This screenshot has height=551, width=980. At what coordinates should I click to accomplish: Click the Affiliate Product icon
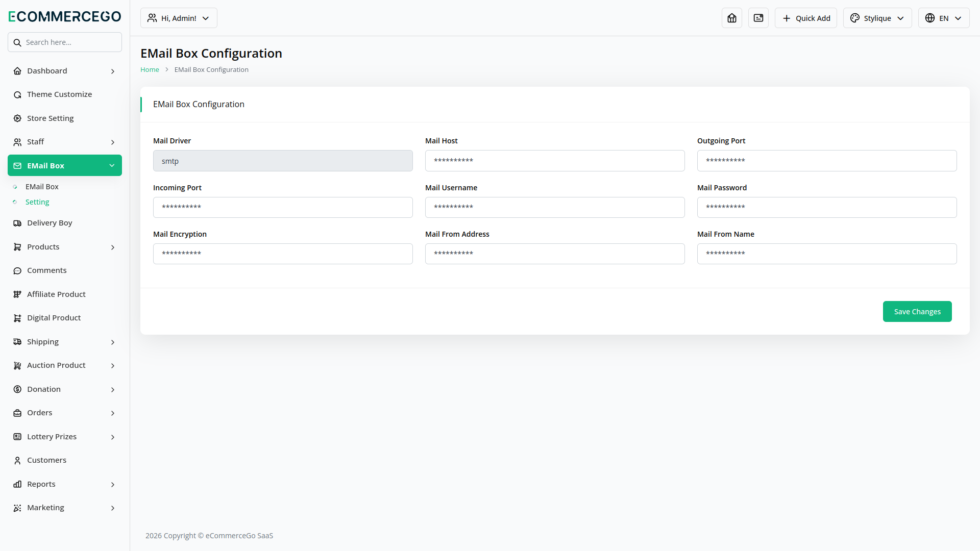coord(17,294)
